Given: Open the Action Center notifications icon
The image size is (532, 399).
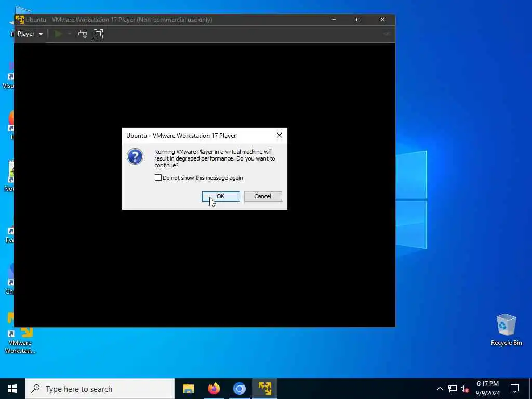Looking at the screenshot, I should (515, 389).
